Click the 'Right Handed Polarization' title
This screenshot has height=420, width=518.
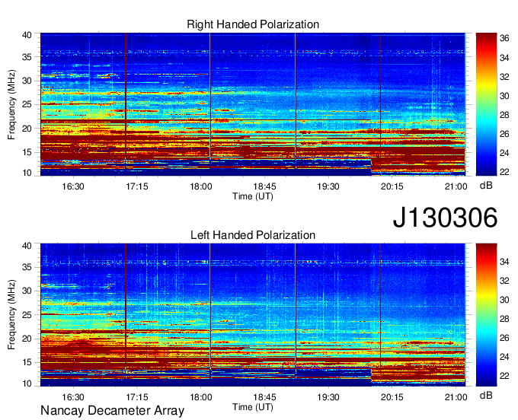pyautogui.click(x=253, y=24)
